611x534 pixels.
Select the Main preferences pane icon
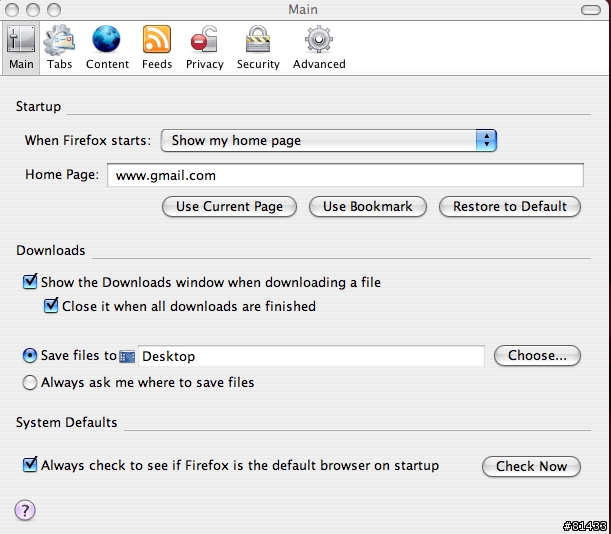[21, 48]
